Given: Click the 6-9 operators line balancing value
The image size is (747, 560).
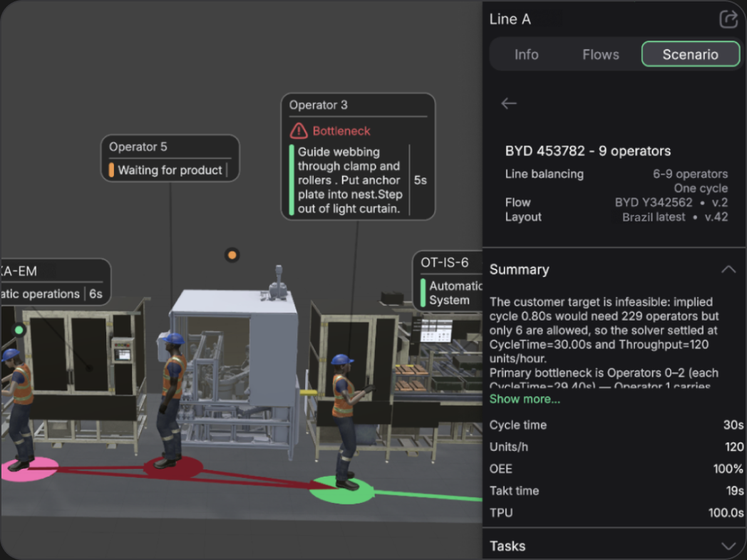Looking at the screenshot, I should [690, 174].
